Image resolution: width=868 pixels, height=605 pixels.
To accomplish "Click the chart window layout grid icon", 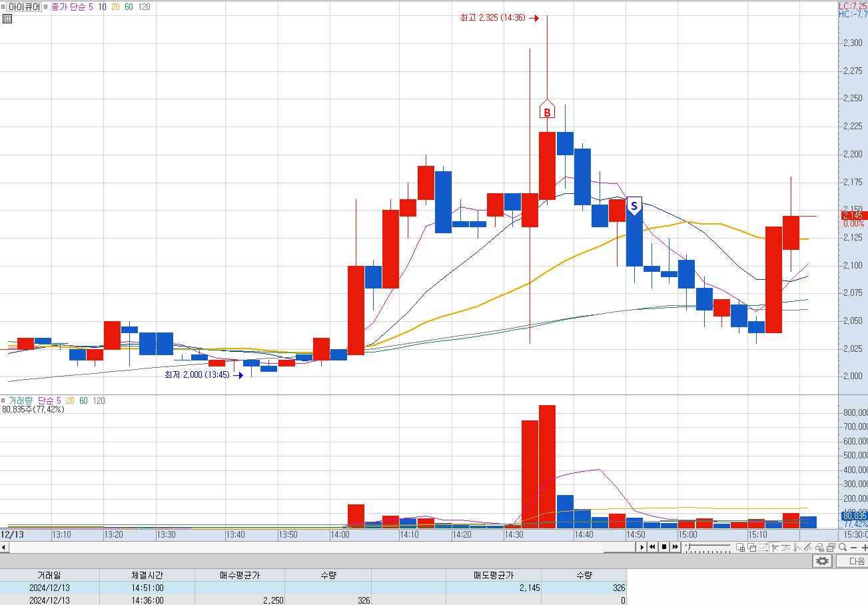I will coord(740,547).
